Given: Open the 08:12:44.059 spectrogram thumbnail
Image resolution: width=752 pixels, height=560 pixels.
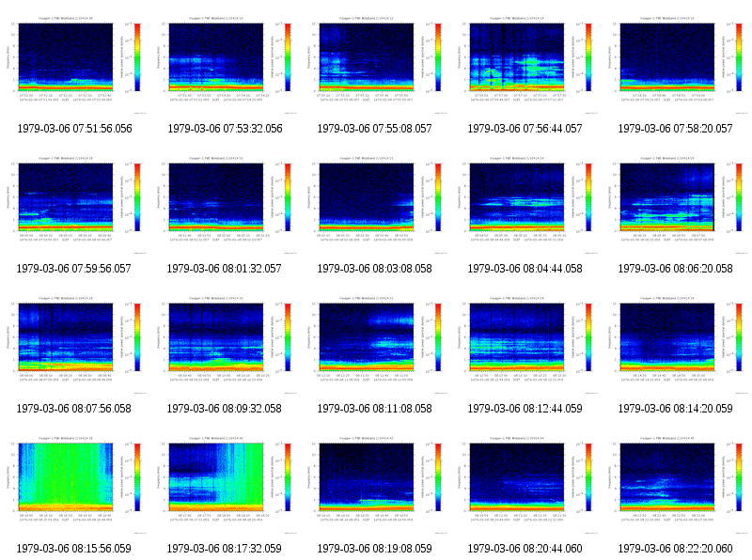Looking at the screenshot, I should [x=525, y=345].
